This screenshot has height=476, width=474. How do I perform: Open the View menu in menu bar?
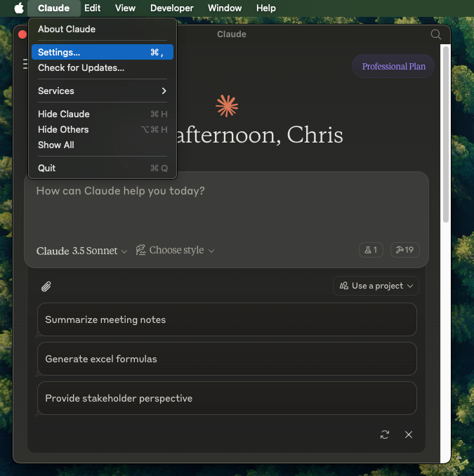tap(125, 8)
